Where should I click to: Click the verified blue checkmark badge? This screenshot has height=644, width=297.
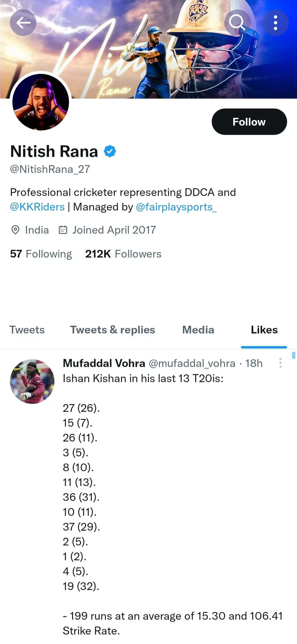(109, 151)
